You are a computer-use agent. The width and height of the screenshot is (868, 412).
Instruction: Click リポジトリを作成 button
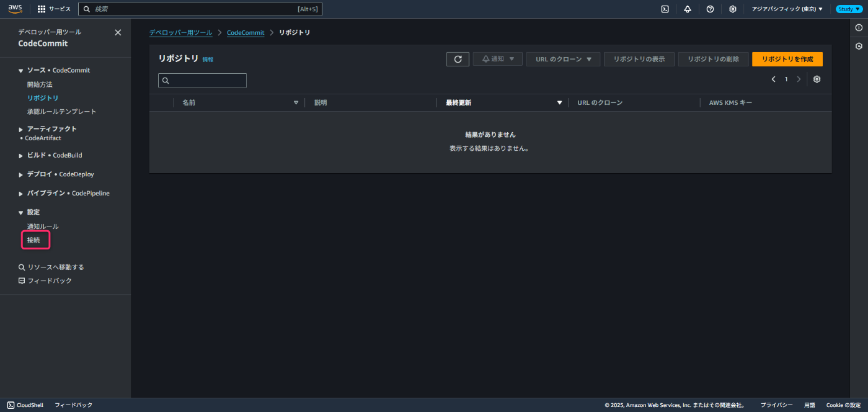tap(787, 59)
